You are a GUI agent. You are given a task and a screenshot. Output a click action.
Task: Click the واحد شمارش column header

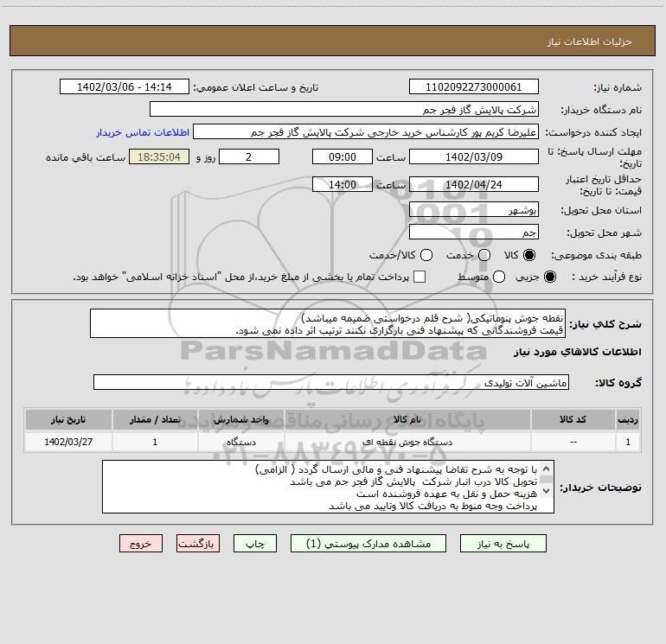[241, 420]
